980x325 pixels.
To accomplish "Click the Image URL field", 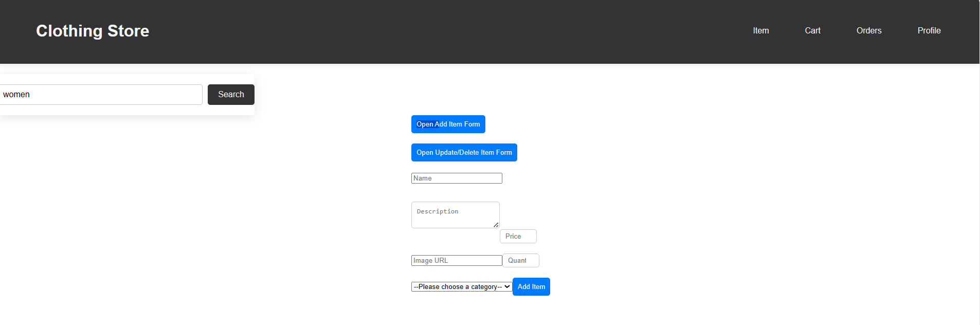I will click(x=457, y=261).
